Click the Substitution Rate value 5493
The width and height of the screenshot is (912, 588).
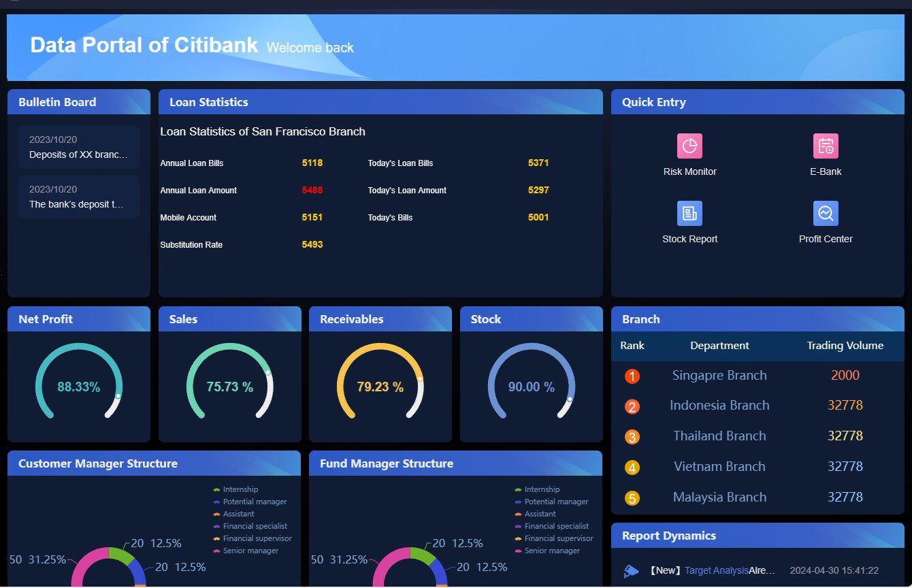pyautogui.click(x=312, y=245)
